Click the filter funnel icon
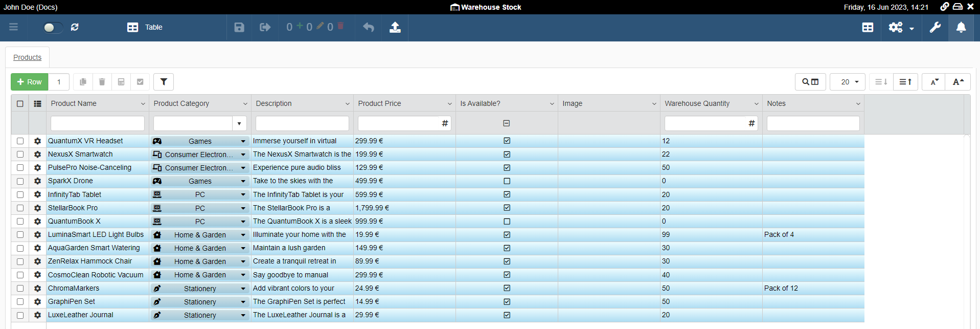Image resolution: width=980 pixels, height=329 pixels. 164,82
